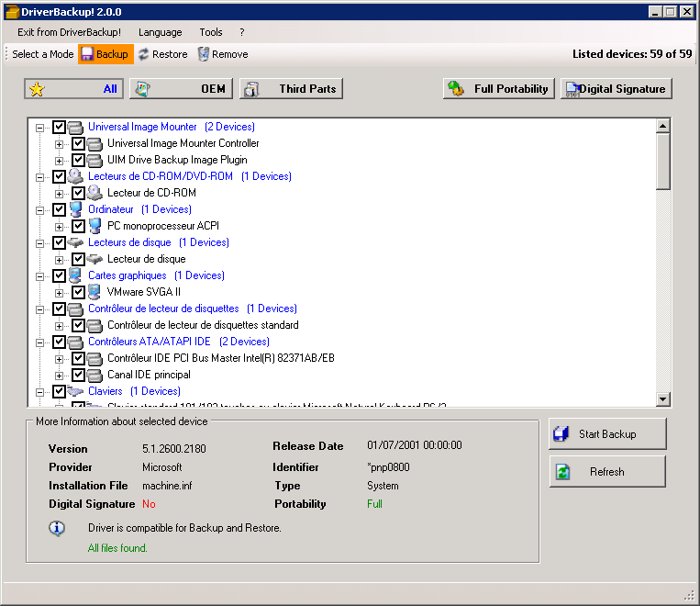
Task: Click the PC monoprocesseur ACPI icon
Action: click(x=94, y=226)
